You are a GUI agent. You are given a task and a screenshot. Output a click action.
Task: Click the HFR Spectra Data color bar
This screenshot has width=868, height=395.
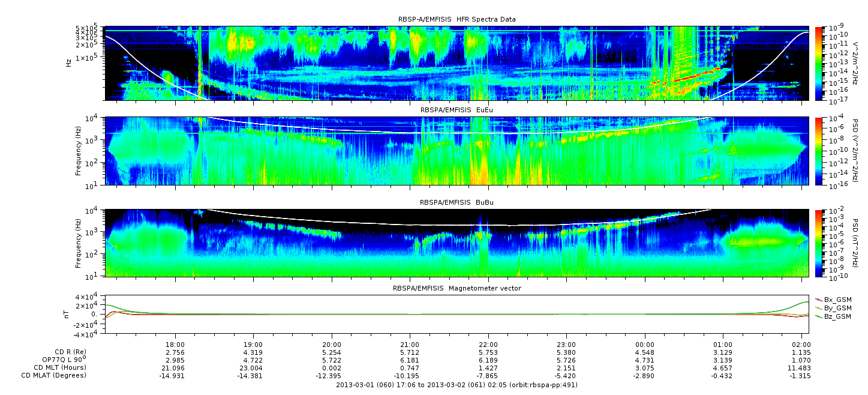[819, 63]
